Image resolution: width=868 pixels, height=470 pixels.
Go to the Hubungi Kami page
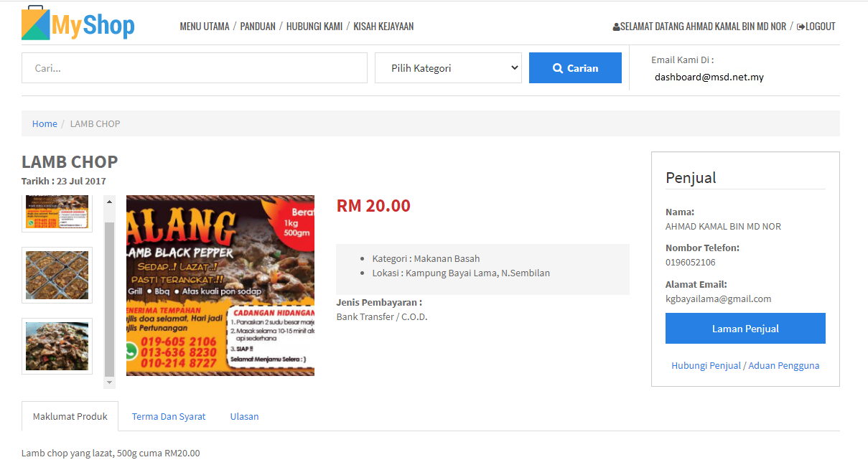click(314, 27)
